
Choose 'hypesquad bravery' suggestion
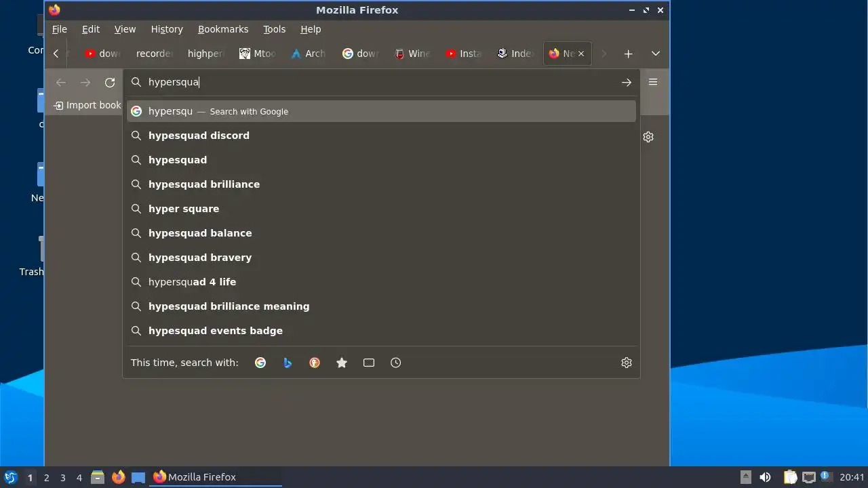coord(381,258)
